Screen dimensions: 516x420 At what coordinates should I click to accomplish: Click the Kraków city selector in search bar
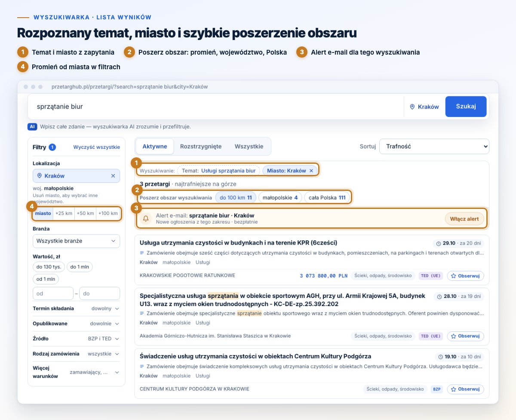pos(424,107)
